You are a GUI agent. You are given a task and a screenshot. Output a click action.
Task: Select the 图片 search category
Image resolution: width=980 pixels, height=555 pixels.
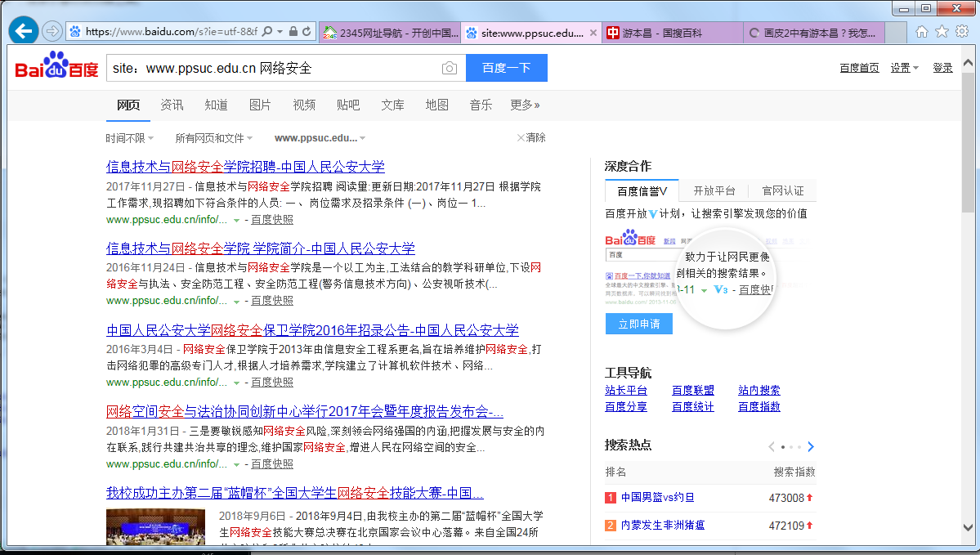pyautogui.click(x=260, y=105)
